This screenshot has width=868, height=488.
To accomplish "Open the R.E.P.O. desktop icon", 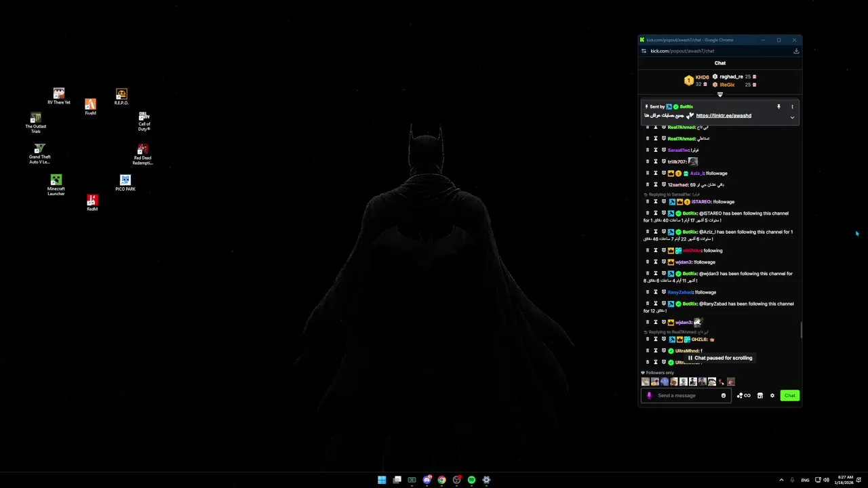I will pos(121,96).
